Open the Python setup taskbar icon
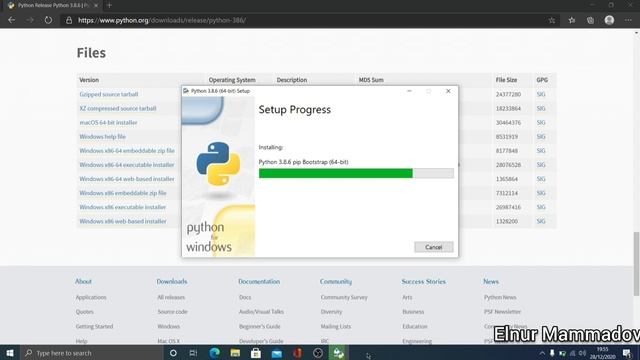 [339, 353]
